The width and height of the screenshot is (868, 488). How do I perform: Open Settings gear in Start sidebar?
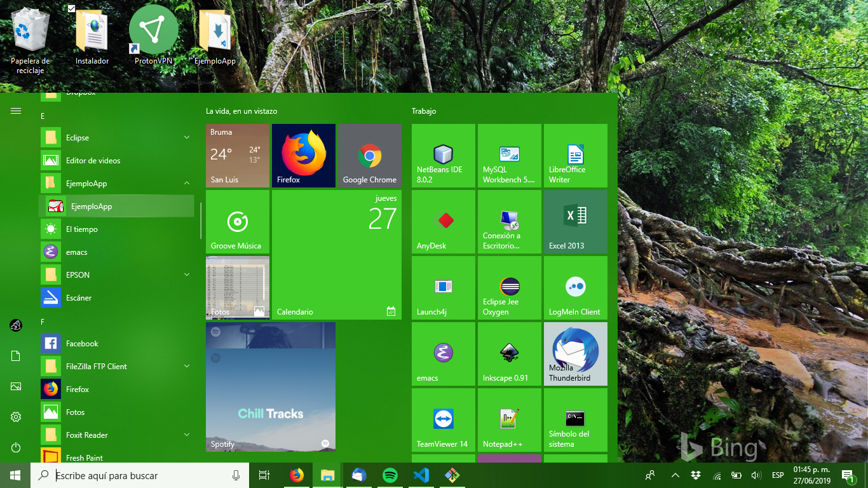16,417
